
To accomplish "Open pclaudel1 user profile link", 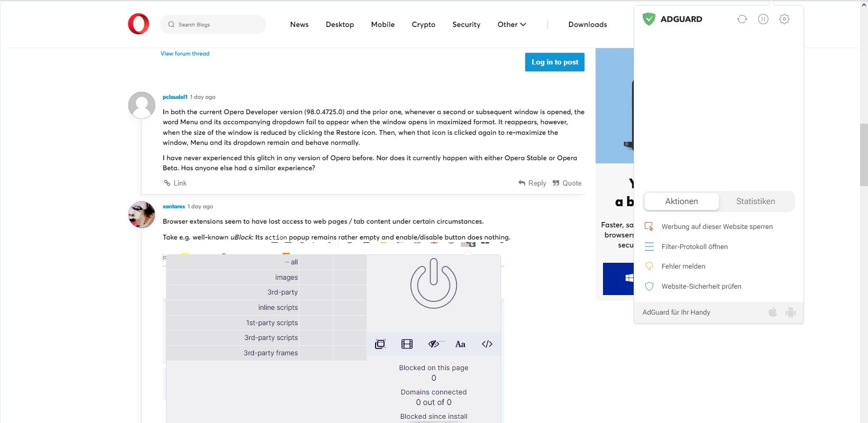I will tap(175, 97).
